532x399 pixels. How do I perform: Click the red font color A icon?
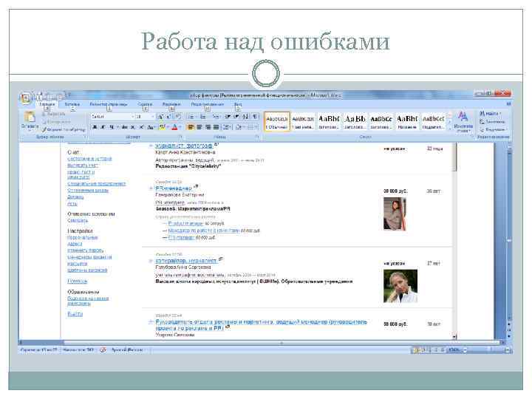click(174, 127)
